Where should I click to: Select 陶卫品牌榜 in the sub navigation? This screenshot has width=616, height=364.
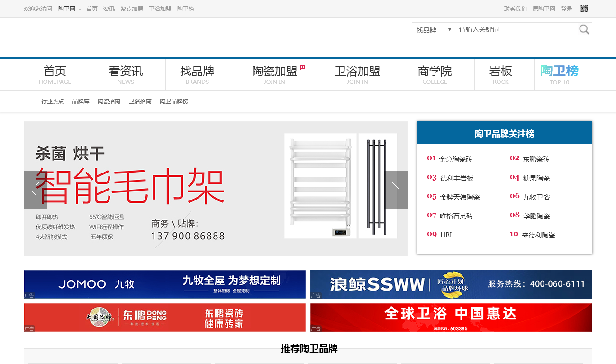pos(174,101)
